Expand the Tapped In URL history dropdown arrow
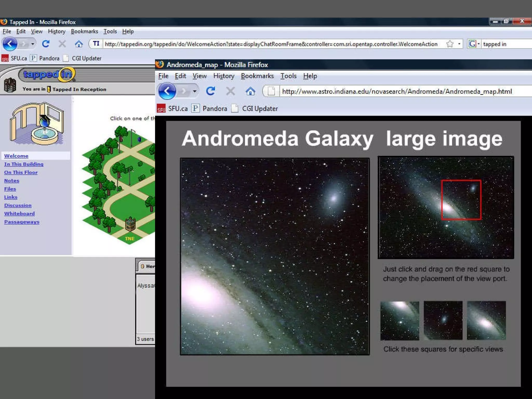This screenshot has width=532, height=399. (x=459, y=44)
